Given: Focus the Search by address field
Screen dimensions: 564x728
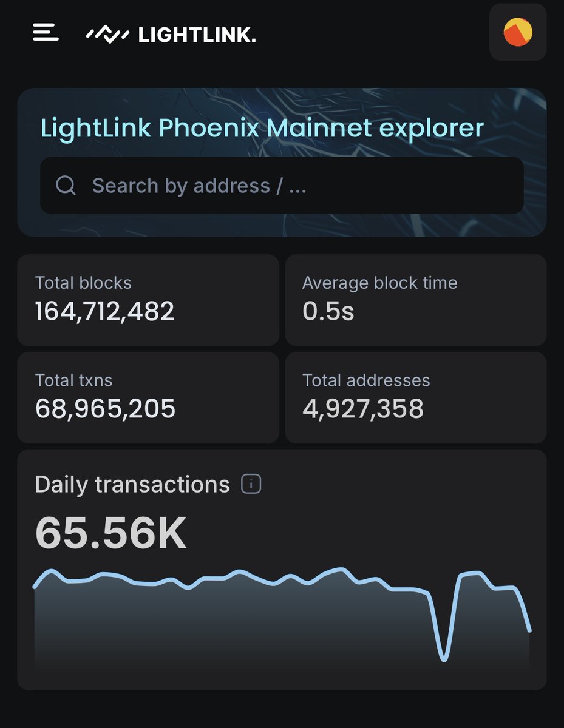Looking at the screenshot, I should pyautogui.click(x=282, y=185).
